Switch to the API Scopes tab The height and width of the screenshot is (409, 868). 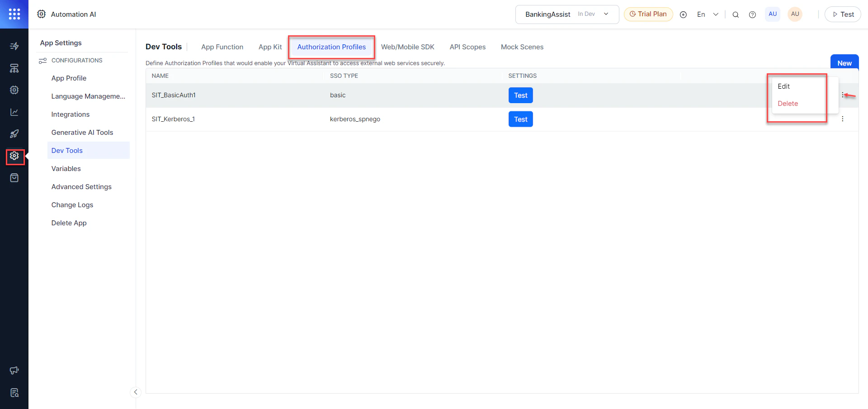point(467,47)
